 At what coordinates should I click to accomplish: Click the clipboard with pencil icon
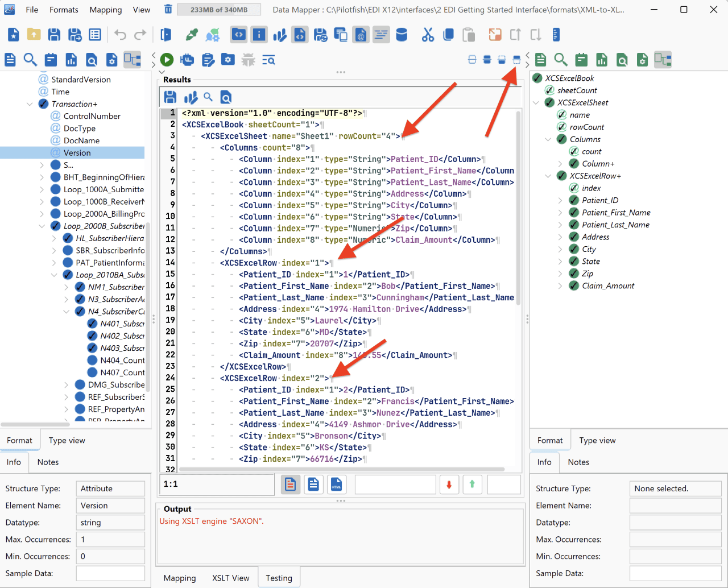click(x=208, y=60)
